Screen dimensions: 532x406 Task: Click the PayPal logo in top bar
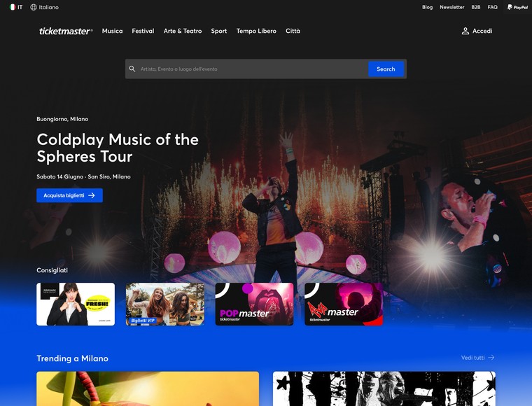[518, 7]
